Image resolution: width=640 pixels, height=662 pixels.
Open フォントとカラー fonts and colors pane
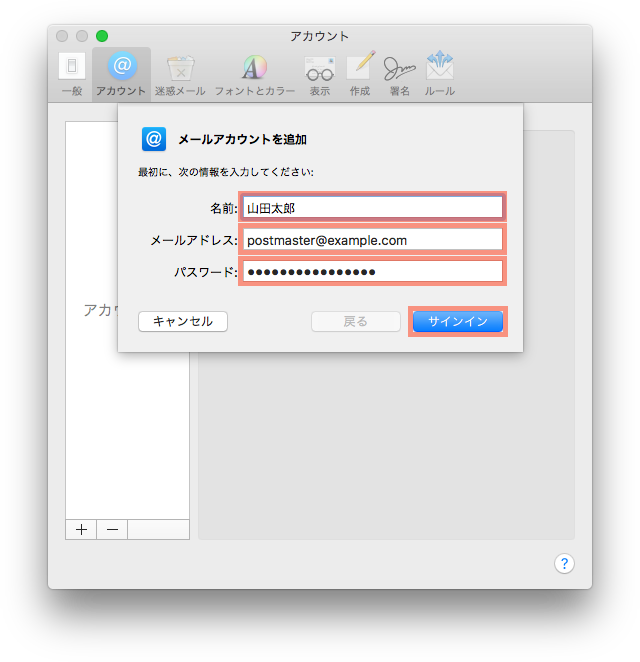255,74
